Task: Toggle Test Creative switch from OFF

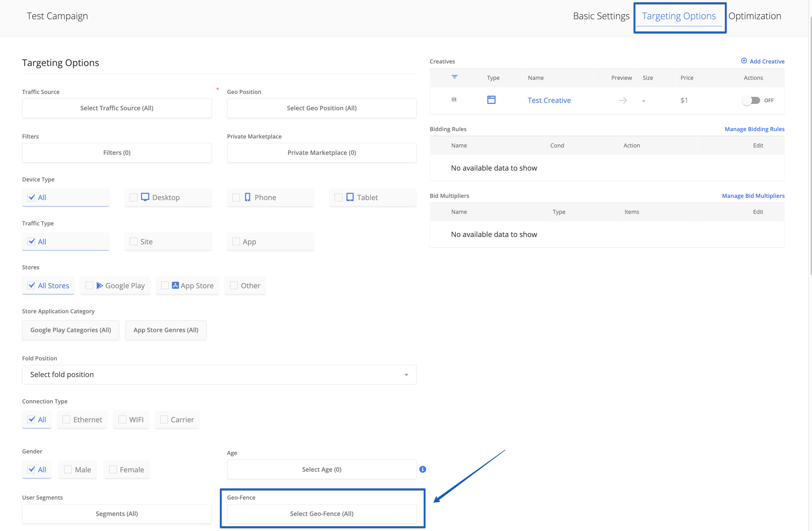Action: coord(750,100)
